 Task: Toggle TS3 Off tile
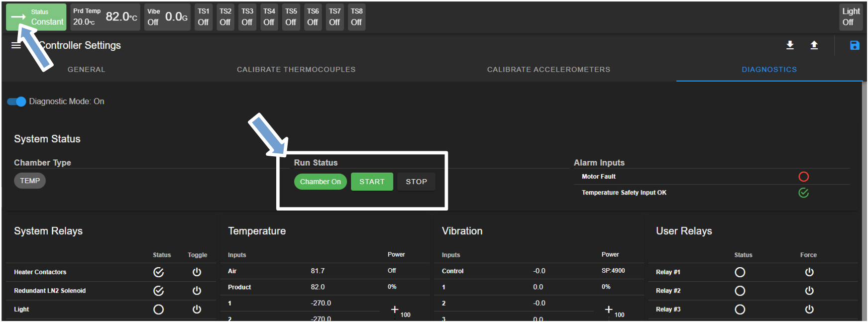click(x=247, y=17)
